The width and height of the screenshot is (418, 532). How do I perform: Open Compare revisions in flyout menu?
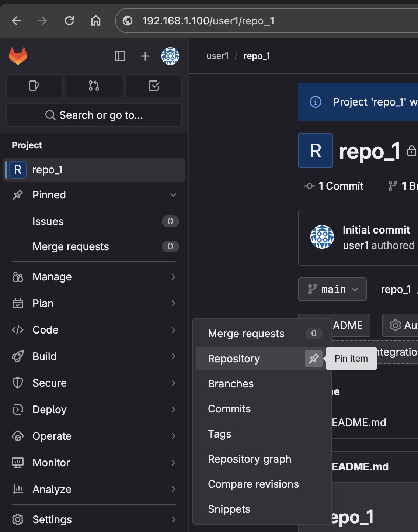pyautogui.click(x=253, y=484)
